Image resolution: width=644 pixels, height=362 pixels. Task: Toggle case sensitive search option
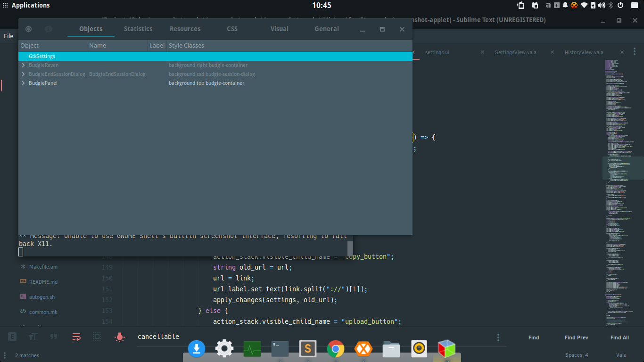[x=33, y=337]
